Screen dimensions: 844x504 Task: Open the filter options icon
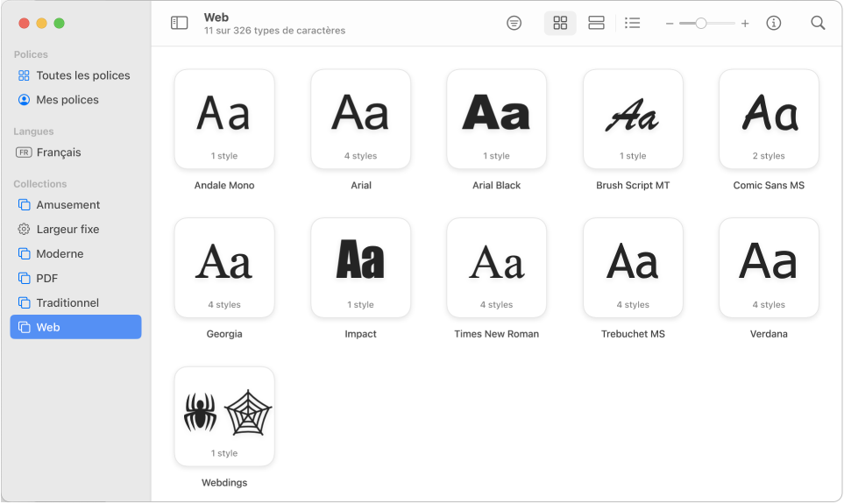pos(514,23)
